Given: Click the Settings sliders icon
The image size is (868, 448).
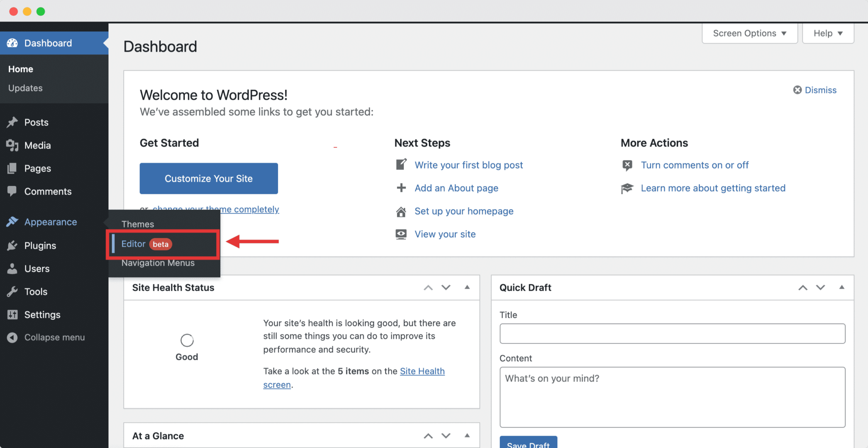Looking at the screenshot, I should (12, 315).
